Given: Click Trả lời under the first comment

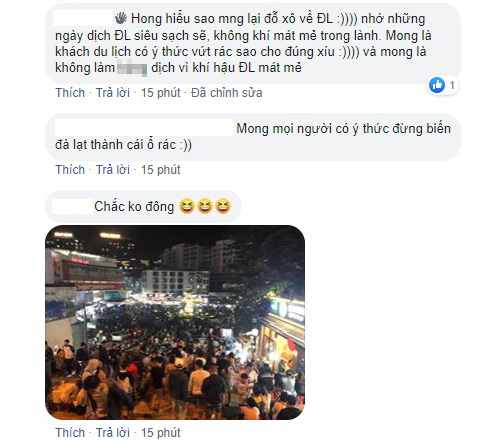Looking at the screenshot, I should [x=113, y=93].
